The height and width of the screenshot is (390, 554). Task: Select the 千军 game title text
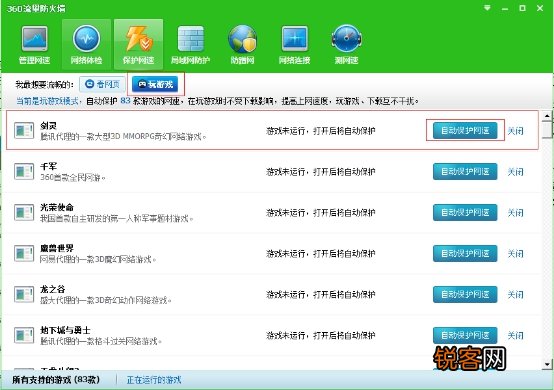coord(48,166)
